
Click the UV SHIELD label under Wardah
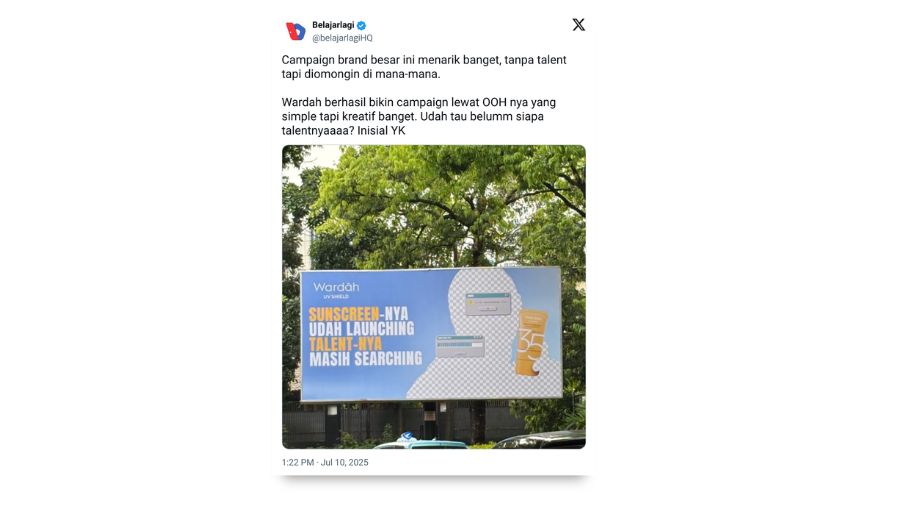[x=336, y=297]
